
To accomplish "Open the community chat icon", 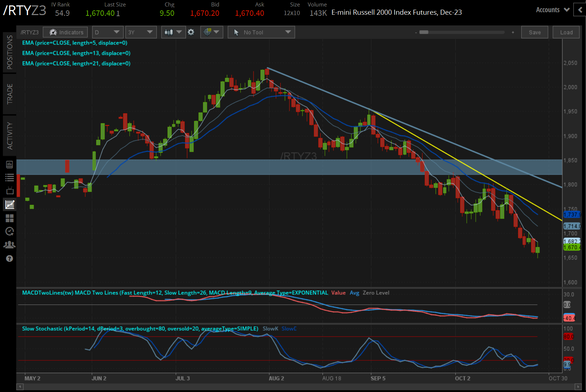I will point(10,244).
